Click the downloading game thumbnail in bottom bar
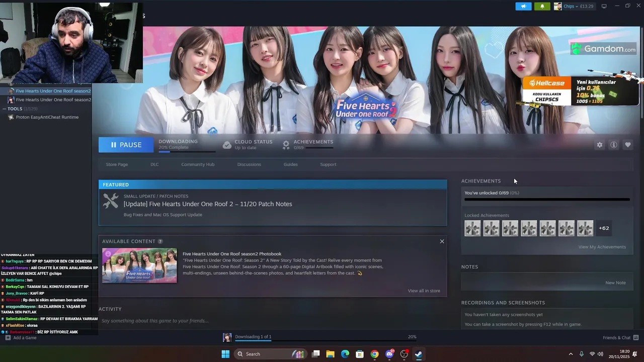 (227, 337)
